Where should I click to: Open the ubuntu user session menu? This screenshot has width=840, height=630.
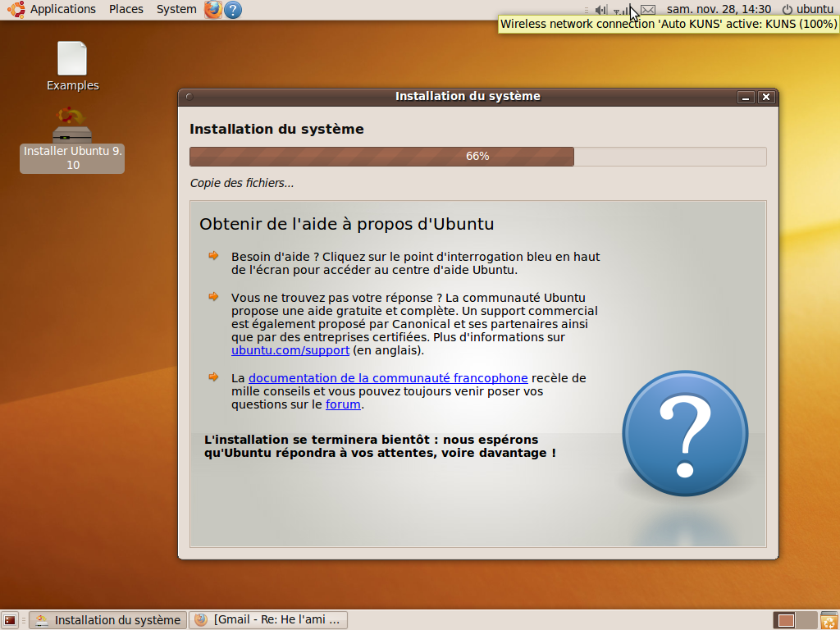[x=808, y=9]
